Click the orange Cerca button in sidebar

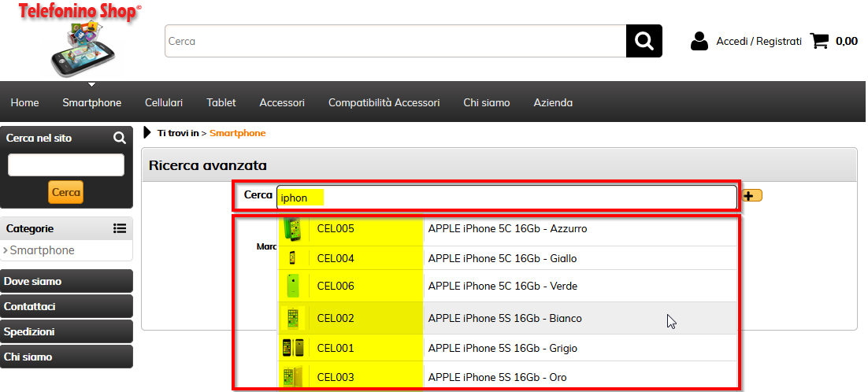pos(66,192)
